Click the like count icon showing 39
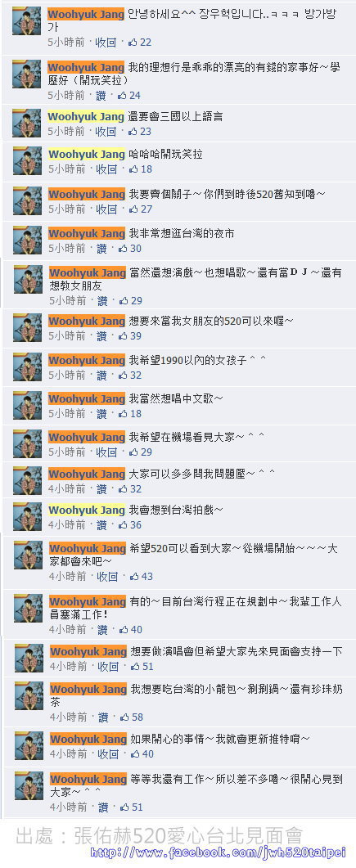The image size is (356, 868). point(123,336)
